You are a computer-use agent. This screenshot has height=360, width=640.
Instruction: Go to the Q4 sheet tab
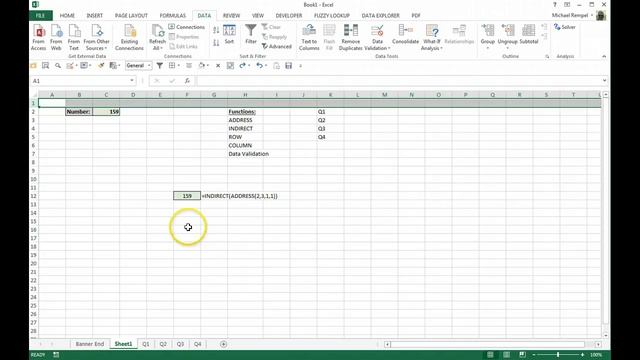198,344
